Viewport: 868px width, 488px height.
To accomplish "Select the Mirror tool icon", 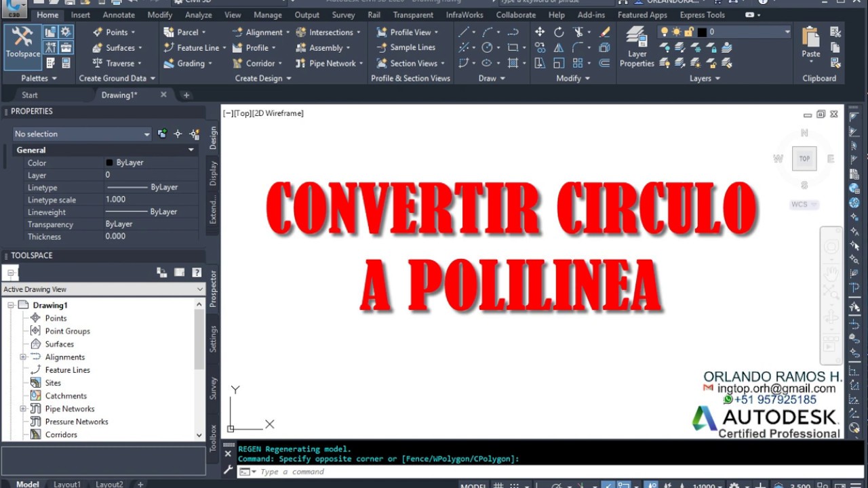I will tap(559, 47).
